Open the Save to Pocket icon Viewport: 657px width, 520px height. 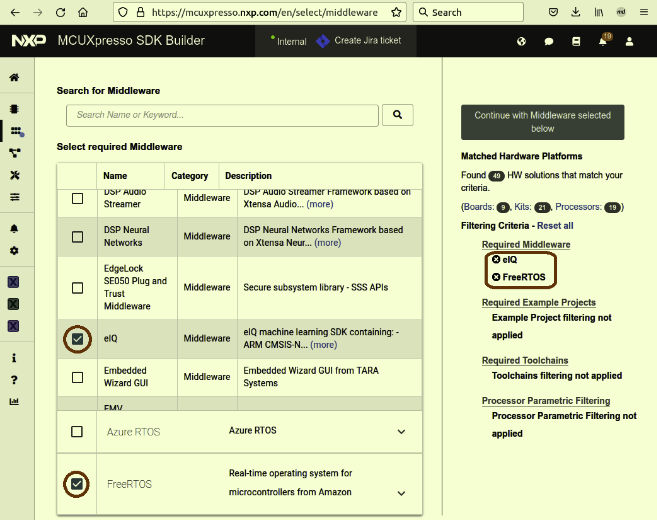553,12
